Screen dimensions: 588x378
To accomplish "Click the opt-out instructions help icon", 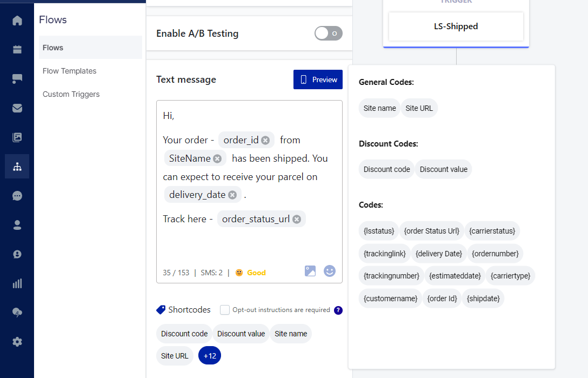I will tap(338, 310).
